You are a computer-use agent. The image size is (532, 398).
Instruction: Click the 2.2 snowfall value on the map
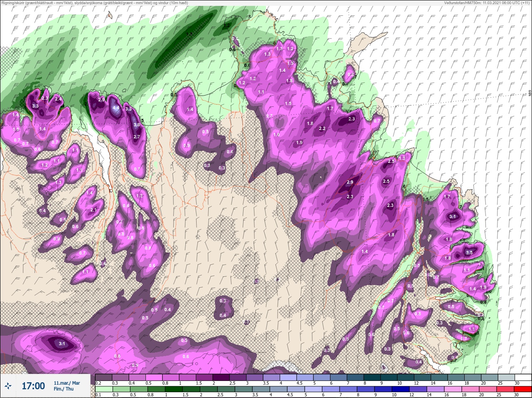(x=322, y=128)
